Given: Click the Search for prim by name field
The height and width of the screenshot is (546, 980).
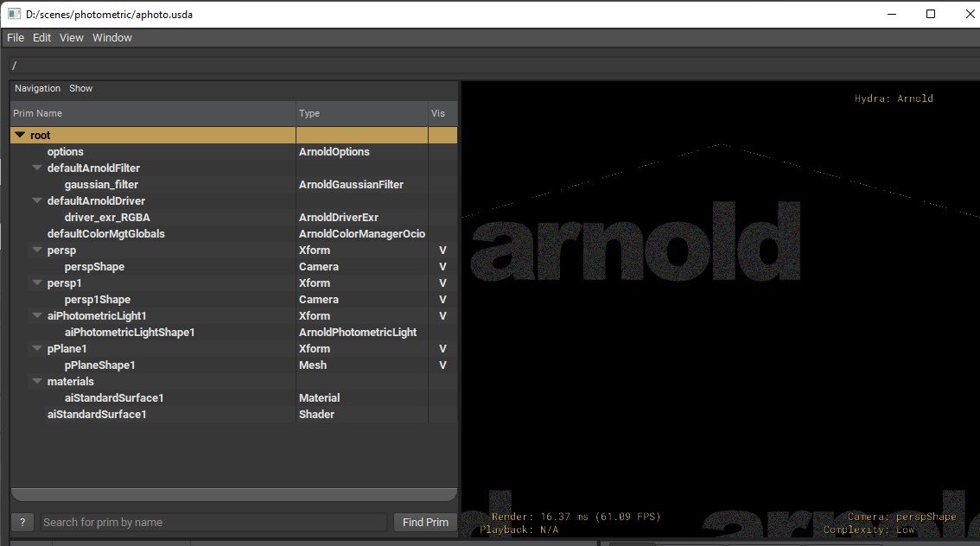Looking at the screenshot, I should coord(214,523).
